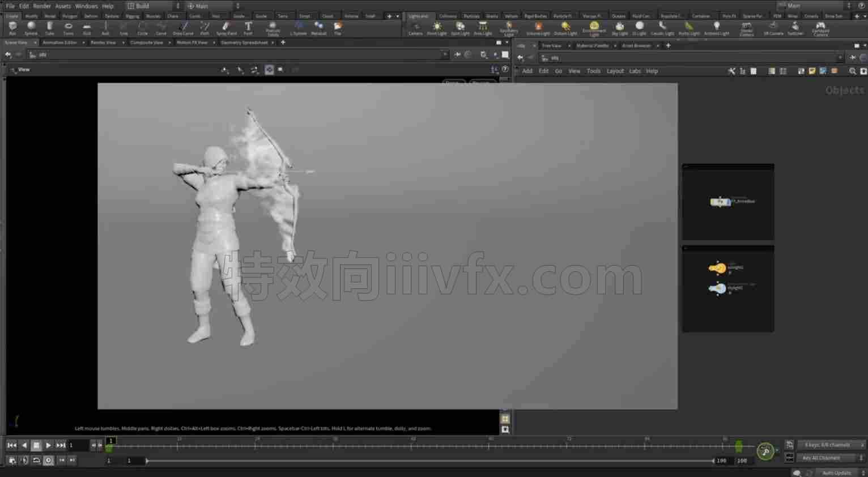Viewport: 868px width, 477px height.
Task: Click the Metaball shelf tool
Action: [x=318, y=28]
